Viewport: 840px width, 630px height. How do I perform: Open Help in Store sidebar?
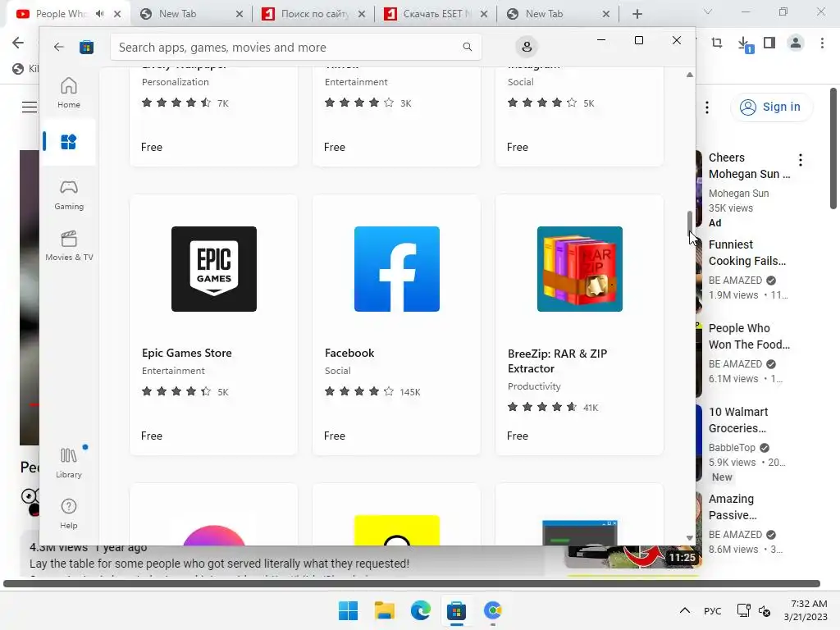coord(69,514)
